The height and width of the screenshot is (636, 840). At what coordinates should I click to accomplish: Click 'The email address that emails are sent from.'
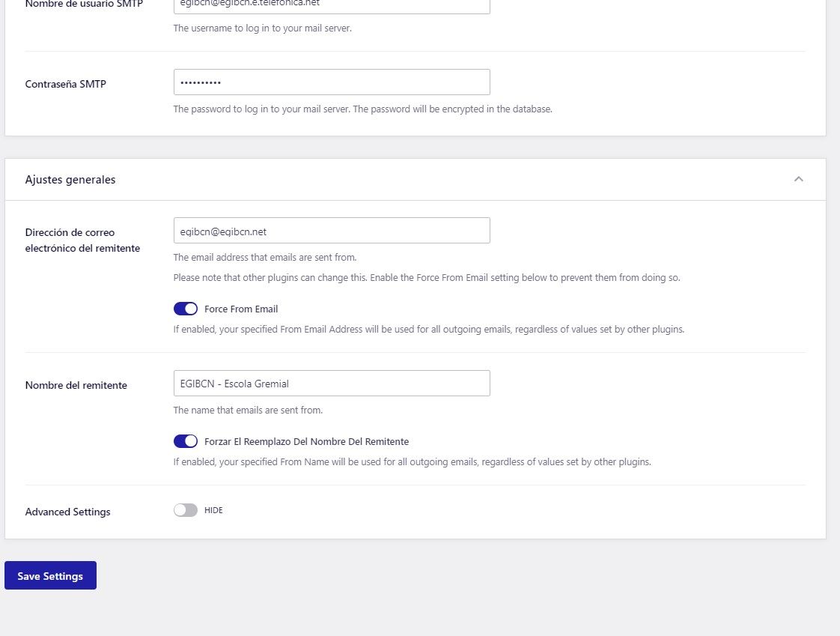[x=264, y=258]
